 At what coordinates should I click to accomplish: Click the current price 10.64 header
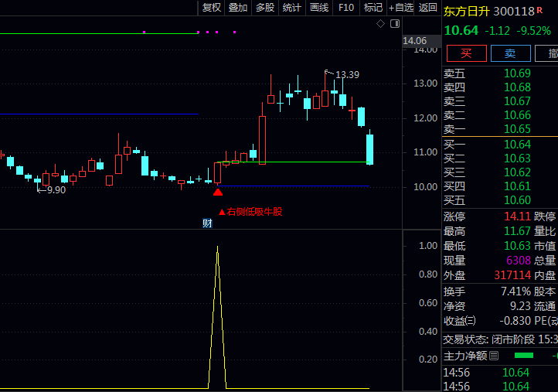[461, 30]
